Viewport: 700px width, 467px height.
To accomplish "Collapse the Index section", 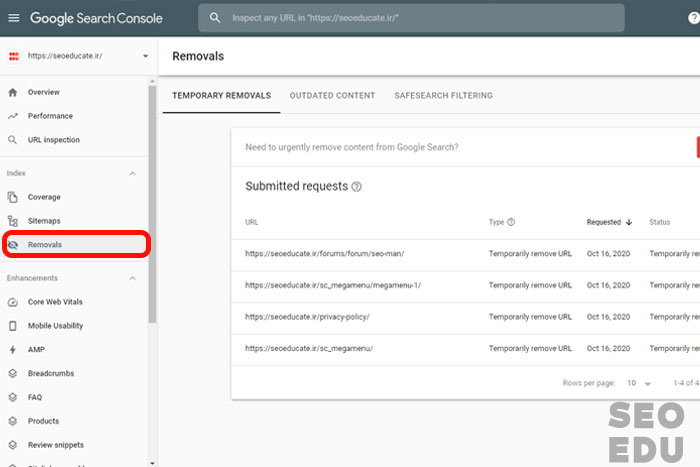I will click(132, 174).
